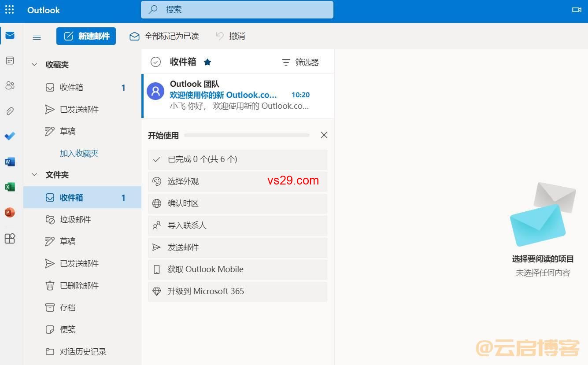Click the 加入收藏夹 link
588x365 pixels.
coord(79,153)
